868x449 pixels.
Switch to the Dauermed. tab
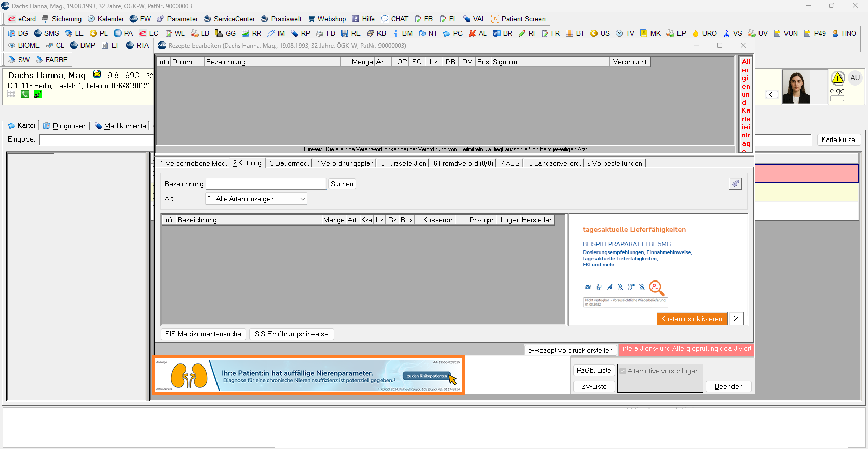point(289,163)
